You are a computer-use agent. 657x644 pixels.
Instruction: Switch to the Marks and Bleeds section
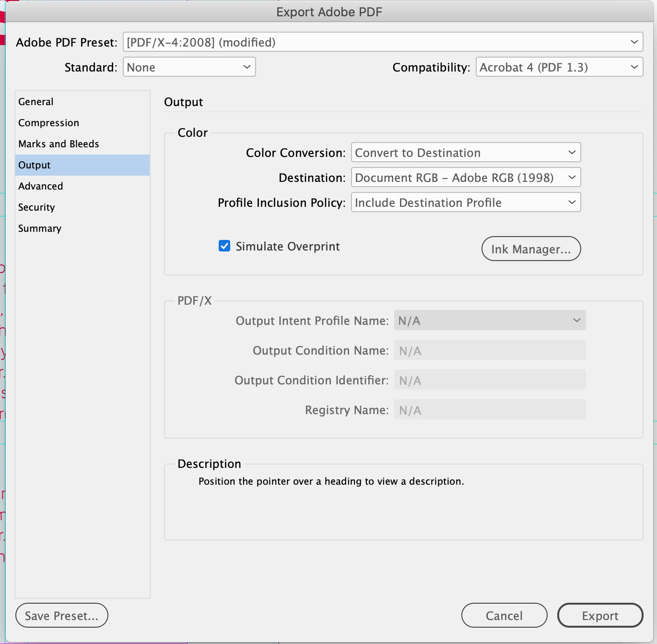(x=82, y=144)
